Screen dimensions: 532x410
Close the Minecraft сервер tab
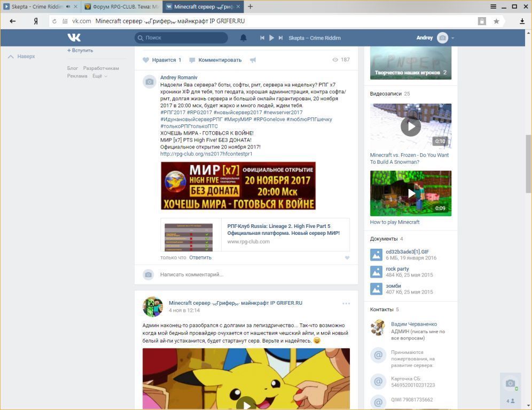238,6
